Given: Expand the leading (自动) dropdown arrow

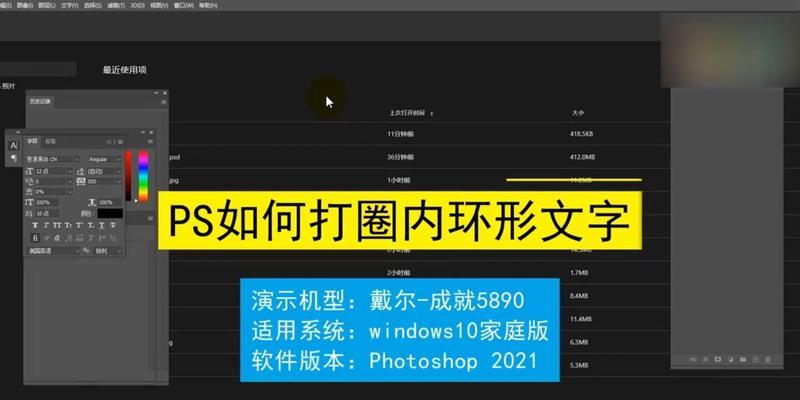Looking at the screenshot, I should [x=119, y=171].
